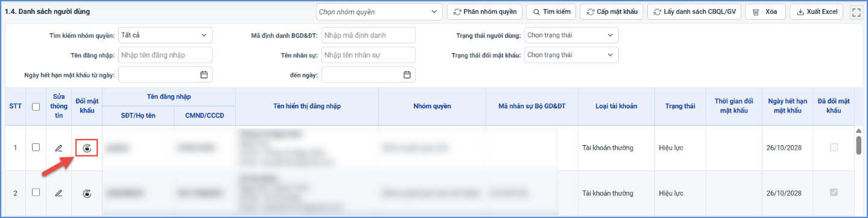This screenshot has height=218, width=868.
Task: Focus 'Nhập tên nhân sự' input field
Action: coord(369,55)
